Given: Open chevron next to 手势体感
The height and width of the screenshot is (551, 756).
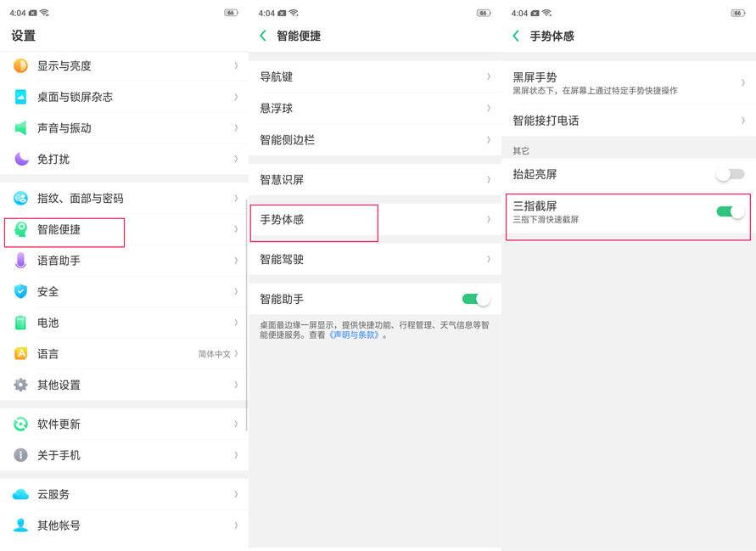Looking at the screenshot, I should click(x=489, y=220).
